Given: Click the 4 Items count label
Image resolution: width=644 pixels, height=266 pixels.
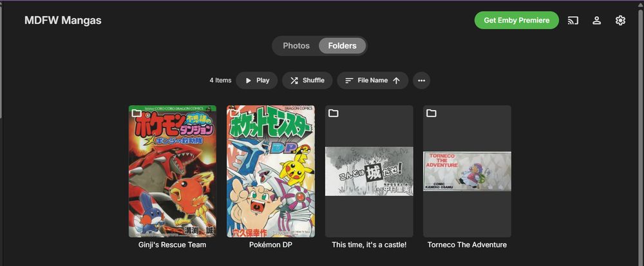Looking at the screenshot, I should pos(220,81).
